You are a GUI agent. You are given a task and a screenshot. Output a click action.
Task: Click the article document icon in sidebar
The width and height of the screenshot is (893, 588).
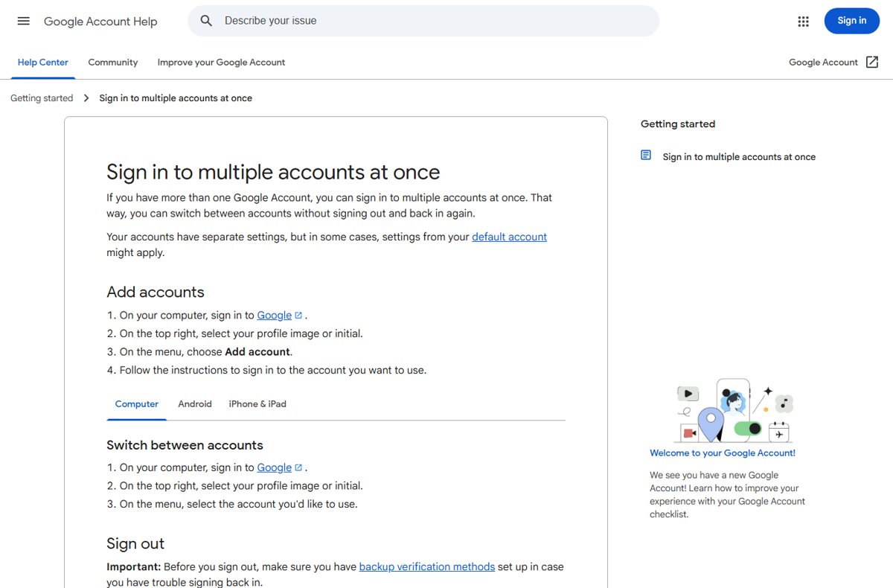(646, 156)
